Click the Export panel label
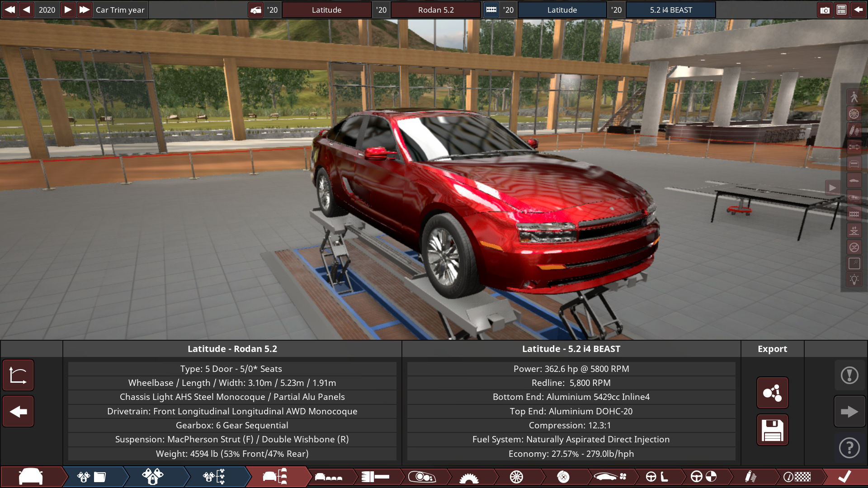This screenshot has width=868, height=488. point(772,349)
